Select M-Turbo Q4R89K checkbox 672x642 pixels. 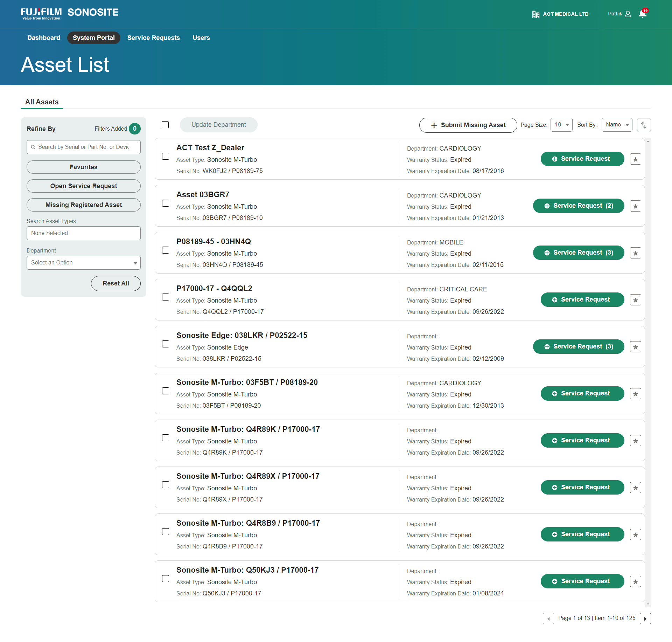point(166,438)
